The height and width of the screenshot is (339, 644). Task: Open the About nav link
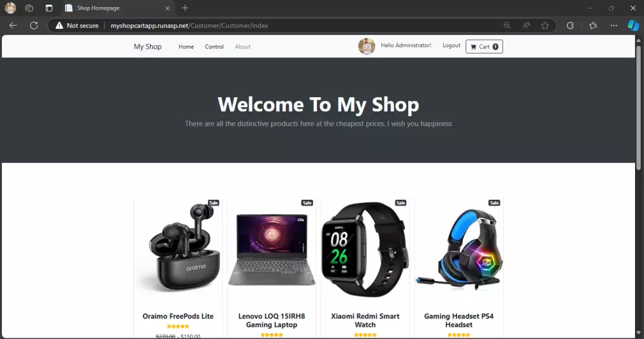(243, 47)
